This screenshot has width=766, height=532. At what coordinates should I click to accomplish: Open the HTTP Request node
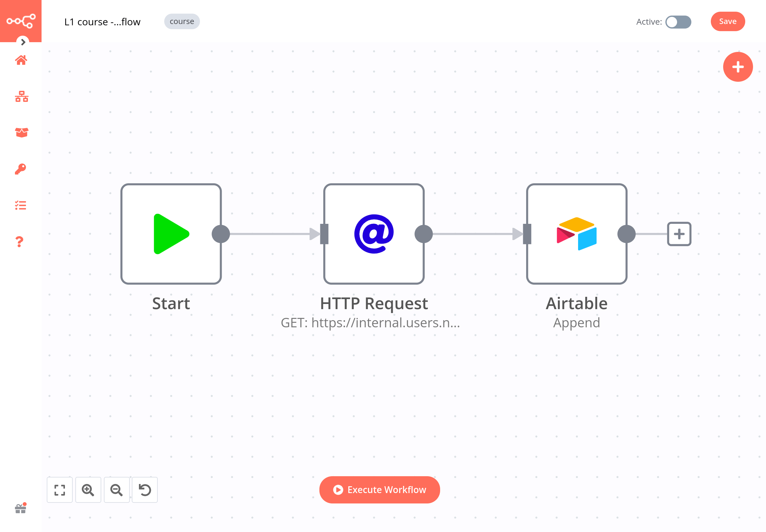click(374, 234)
